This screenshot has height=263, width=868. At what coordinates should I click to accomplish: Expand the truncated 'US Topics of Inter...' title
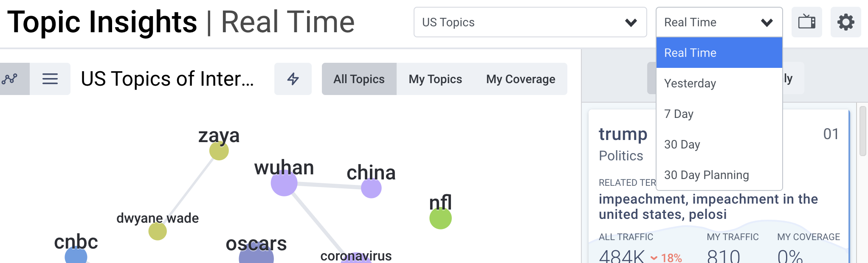click(168, 78)
